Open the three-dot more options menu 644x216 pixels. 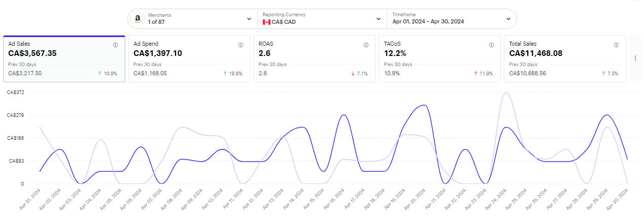tap(635, 58)
